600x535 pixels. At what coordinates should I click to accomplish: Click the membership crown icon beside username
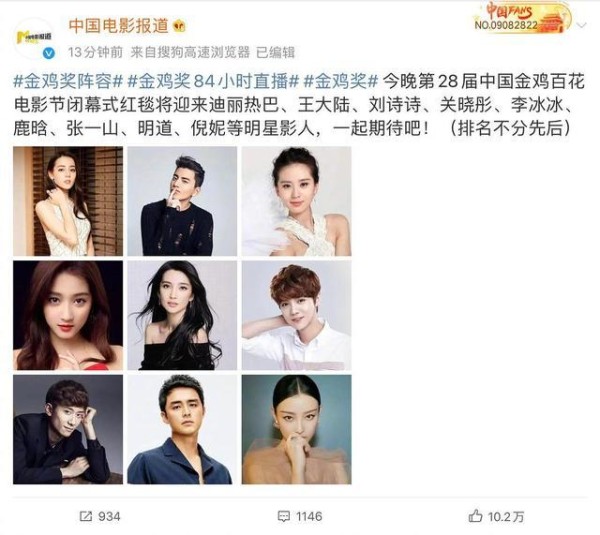[x=179, y=26]
